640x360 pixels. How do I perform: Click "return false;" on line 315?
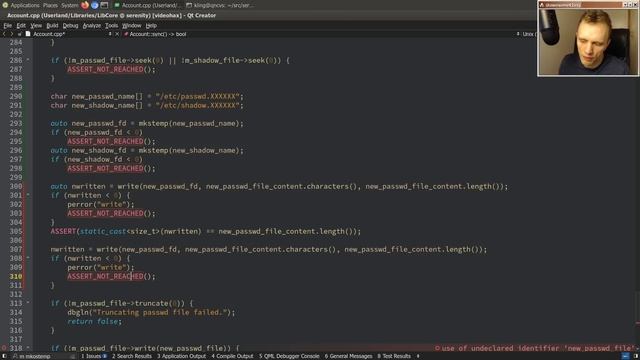[94, 321]
